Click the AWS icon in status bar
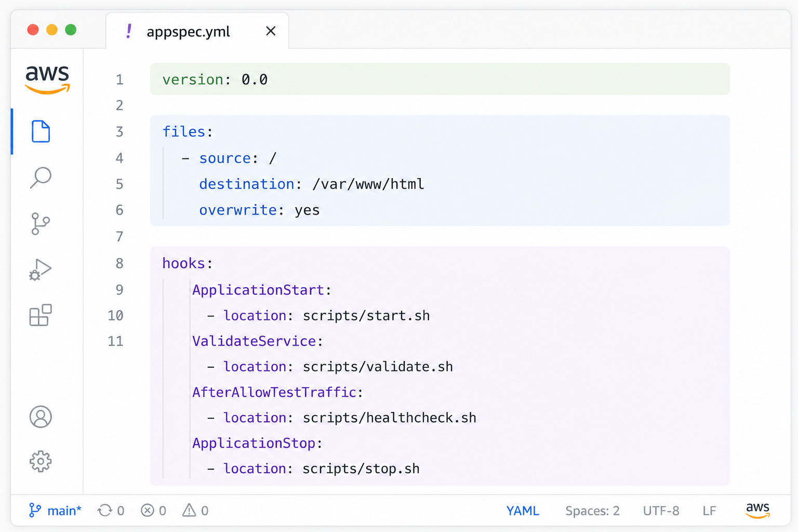 [x=757, y=510]
